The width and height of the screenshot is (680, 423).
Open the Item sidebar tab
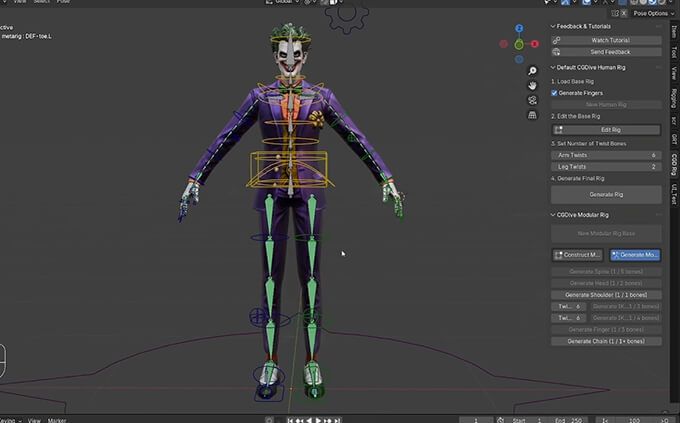tap(674, 31)
